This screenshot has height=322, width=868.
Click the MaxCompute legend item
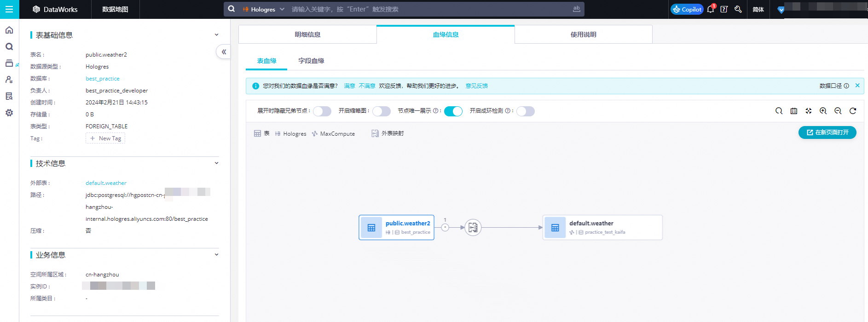[x=333, y=134]
